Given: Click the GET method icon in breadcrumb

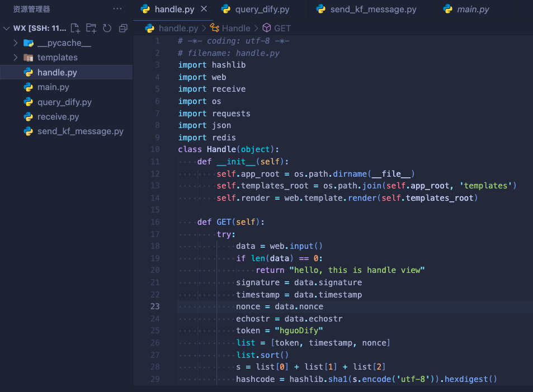Looking at the screenshot, I should point(266,28).
